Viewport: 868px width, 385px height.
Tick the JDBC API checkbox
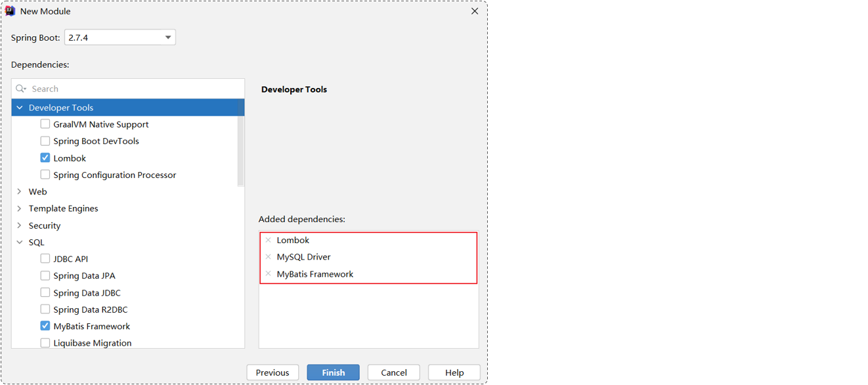(x=45, y=259)
